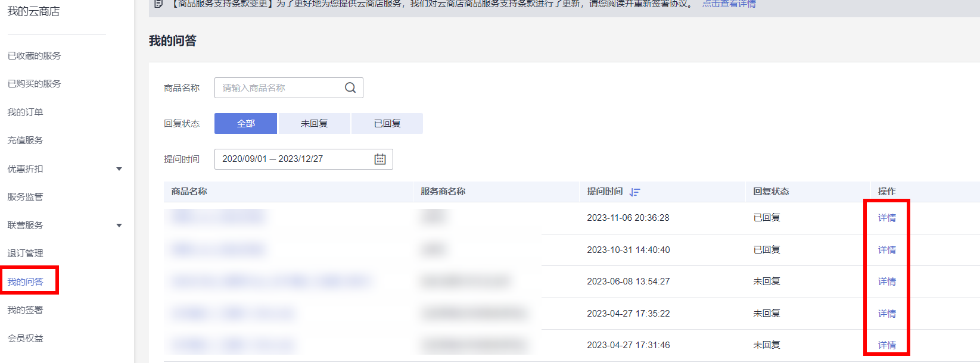The image size is (980, 363).
Task: Click the search magnifier icon in product name field
Action: click(x=350, y=88)
